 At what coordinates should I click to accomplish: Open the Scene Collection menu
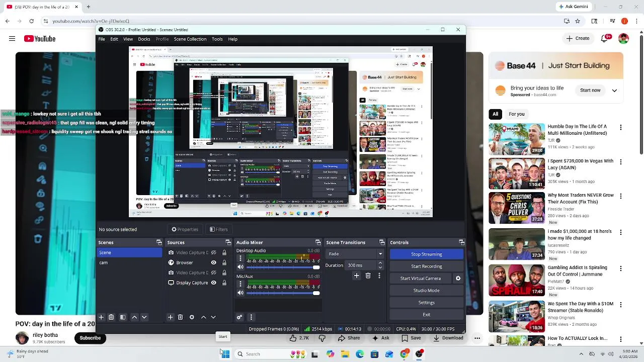(x=190, y=39)
